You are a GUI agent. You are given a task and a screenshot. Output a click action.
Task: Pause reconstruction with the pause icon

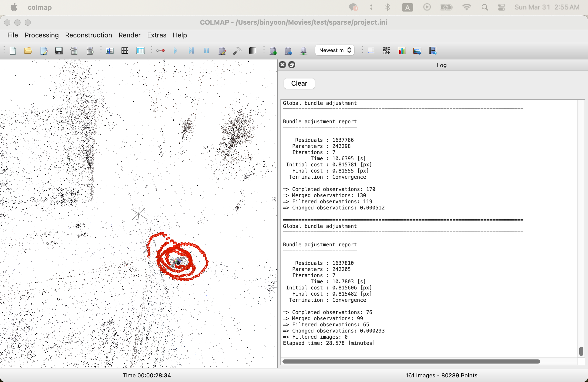tap(206, 51)
